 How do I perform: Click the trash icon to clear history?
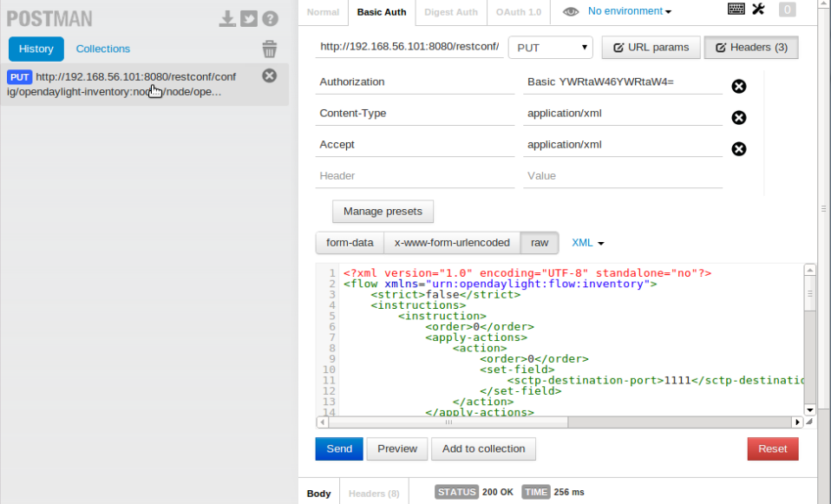pos(270,49)
